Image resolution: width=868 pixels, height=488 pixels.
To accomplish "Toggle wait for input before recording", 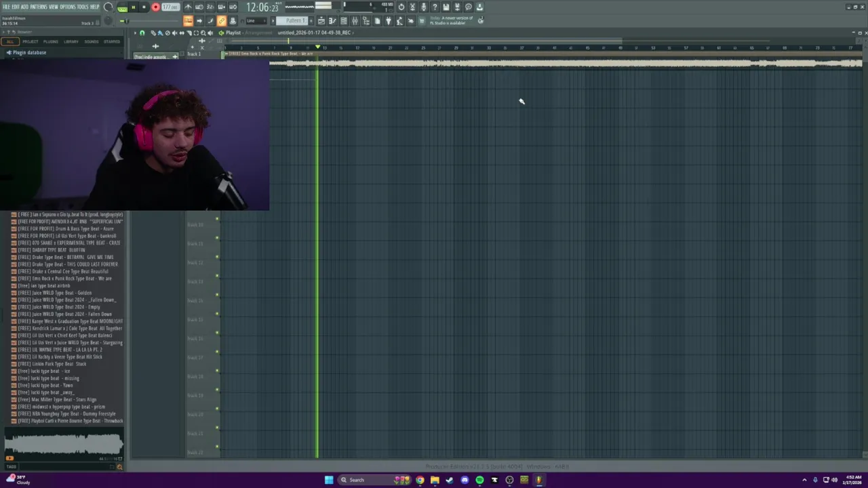I will point(199,7).
